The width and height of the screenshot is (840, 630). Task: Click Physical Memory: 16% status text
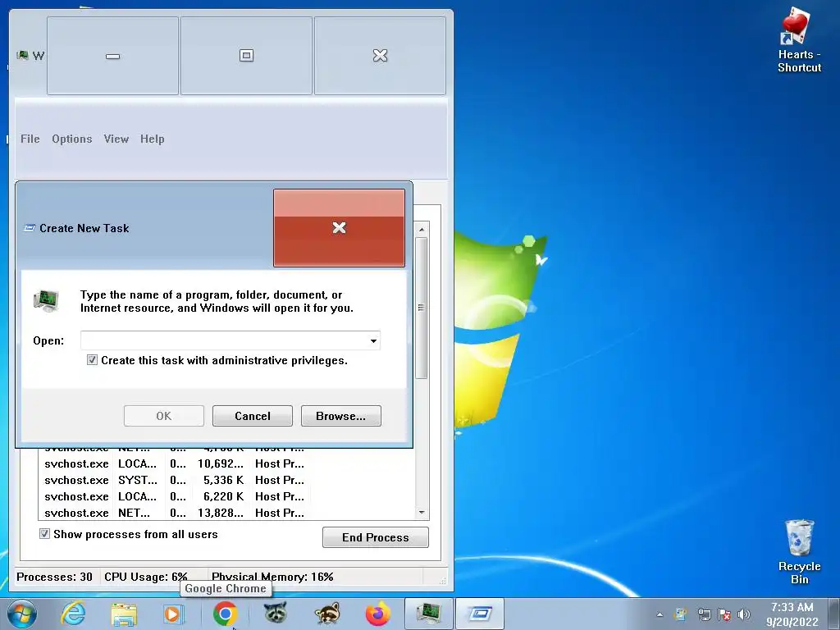272,577
